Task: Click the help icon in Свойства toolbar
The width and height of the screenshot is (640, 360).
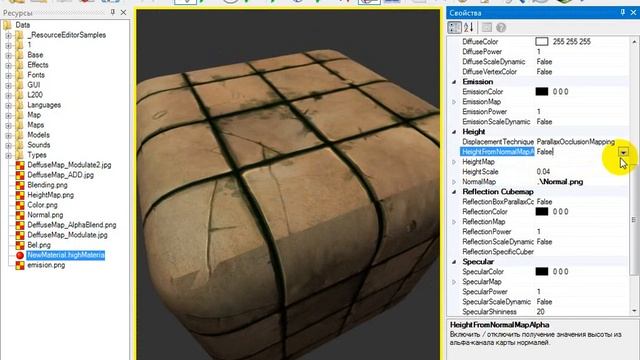Action: click(x=501, y=27)
